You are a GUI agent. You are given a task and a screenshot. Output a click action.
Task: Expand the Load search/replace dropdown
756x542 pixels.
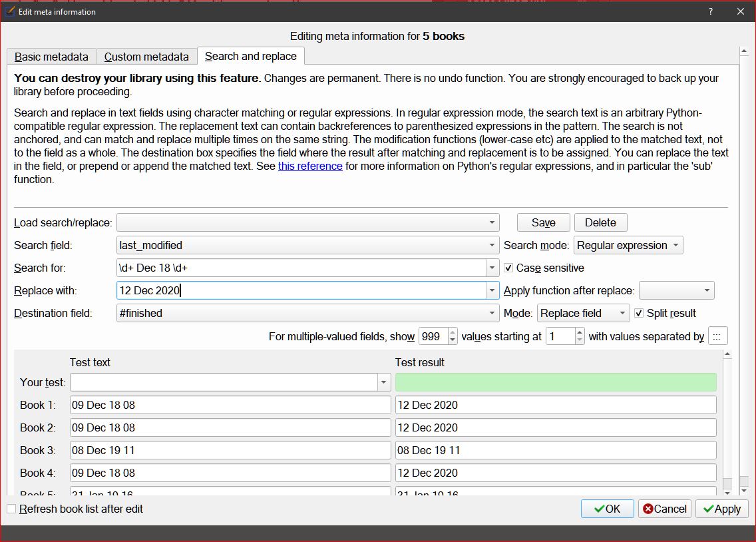[x=307, y=223]
